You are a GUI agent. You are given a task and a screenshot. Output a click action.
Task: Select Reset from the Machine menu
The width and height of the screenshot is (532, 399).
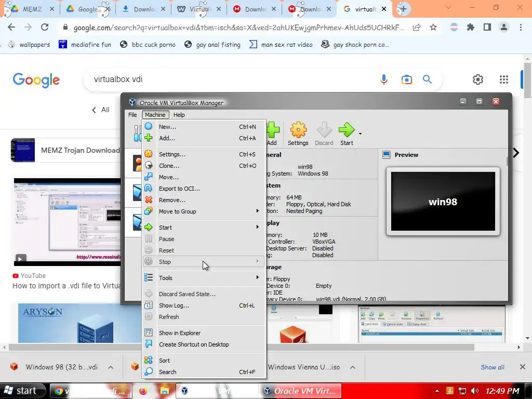coord(204,250)
